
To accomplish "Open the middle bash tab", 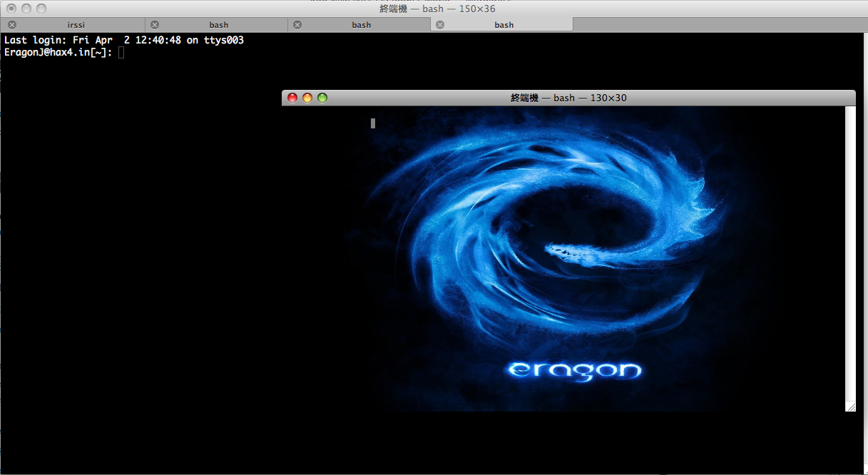I will tap(362, 25).
